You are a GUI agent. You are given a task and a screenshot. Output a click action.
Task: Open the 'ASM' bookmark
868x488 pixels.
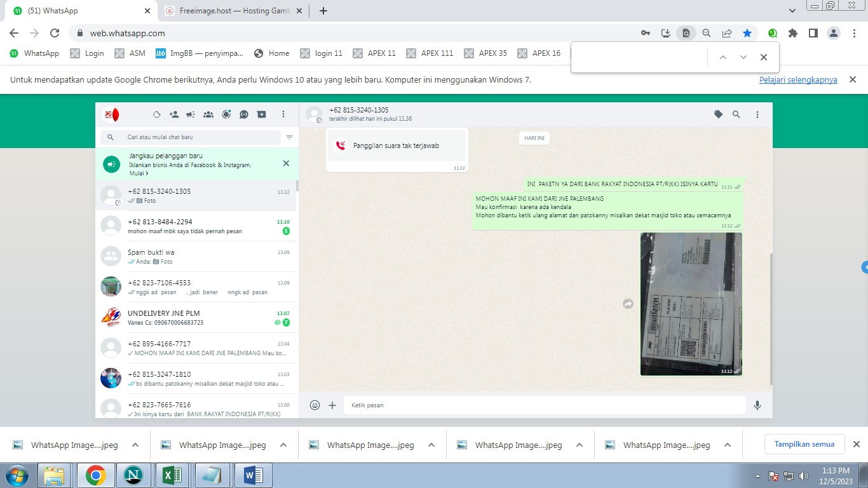[130, 53]
